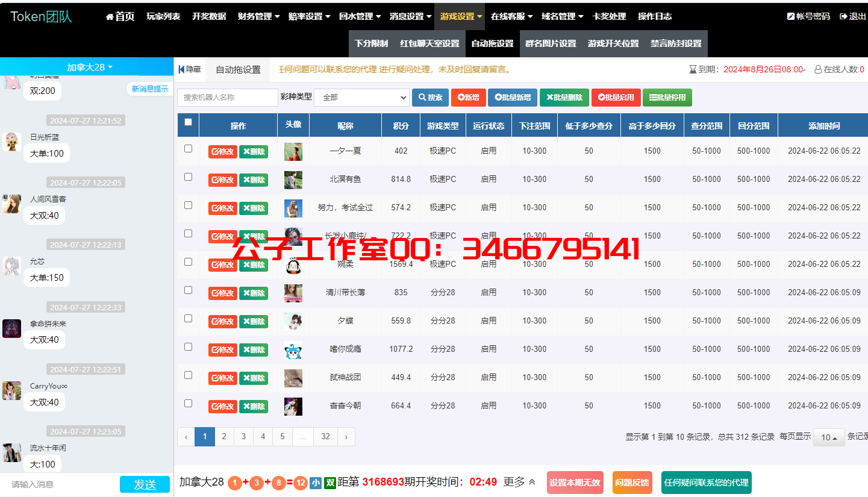Click 删除 delete icon for 一夕一夏
Viewport: 868px width, 497px height.
[254, 152]
